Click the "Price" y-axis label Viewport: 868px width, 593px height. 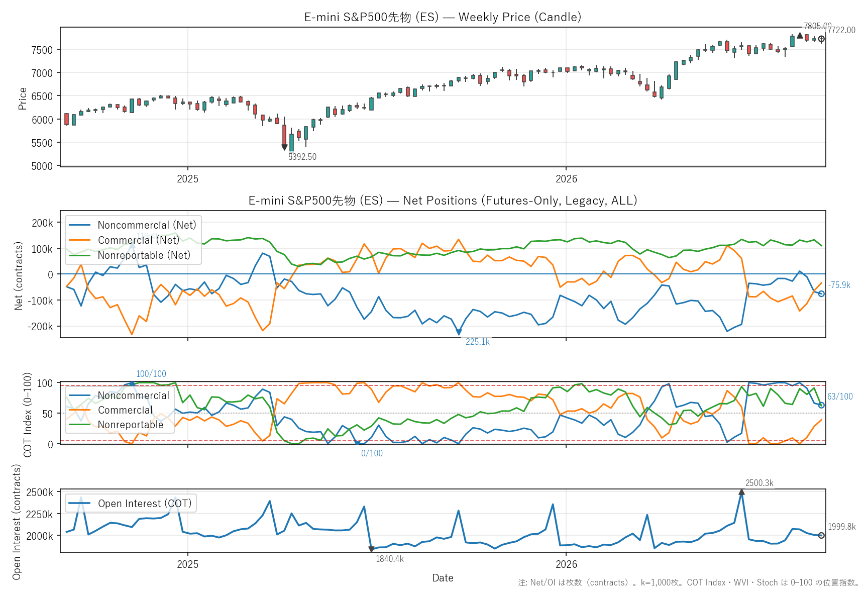point(23,98)
